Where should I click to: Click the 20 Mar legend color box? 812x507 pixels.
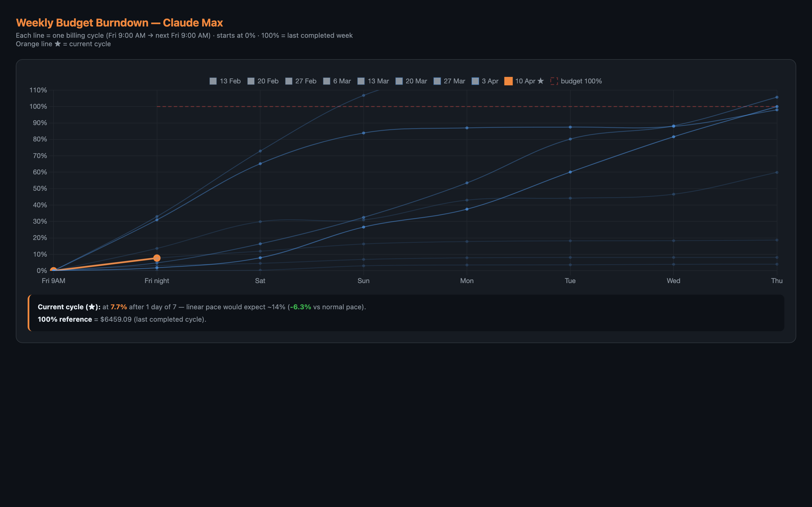(399, 81)
